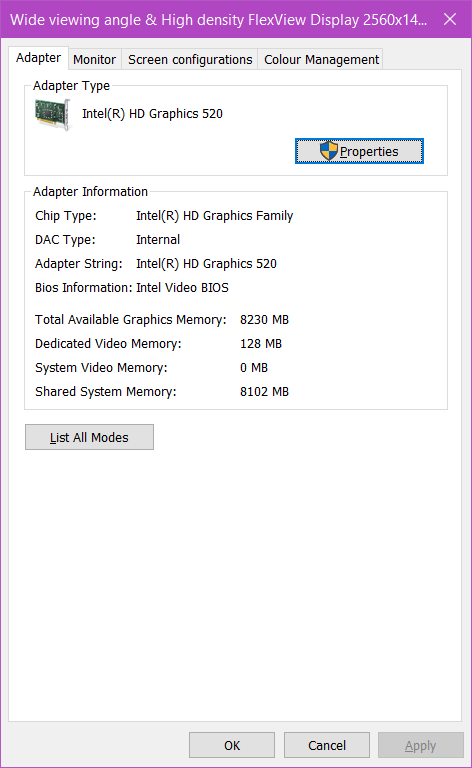The width and height of the screenshot is (472, 768).
Task: Click the Intel(R) HD Graphics 520 adapter name
Action: [152, 114]
